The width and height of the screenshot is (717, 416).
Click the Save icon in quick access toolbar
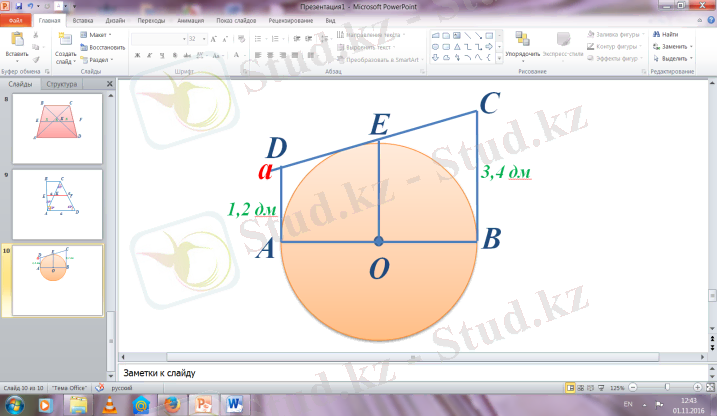point(19,6)
